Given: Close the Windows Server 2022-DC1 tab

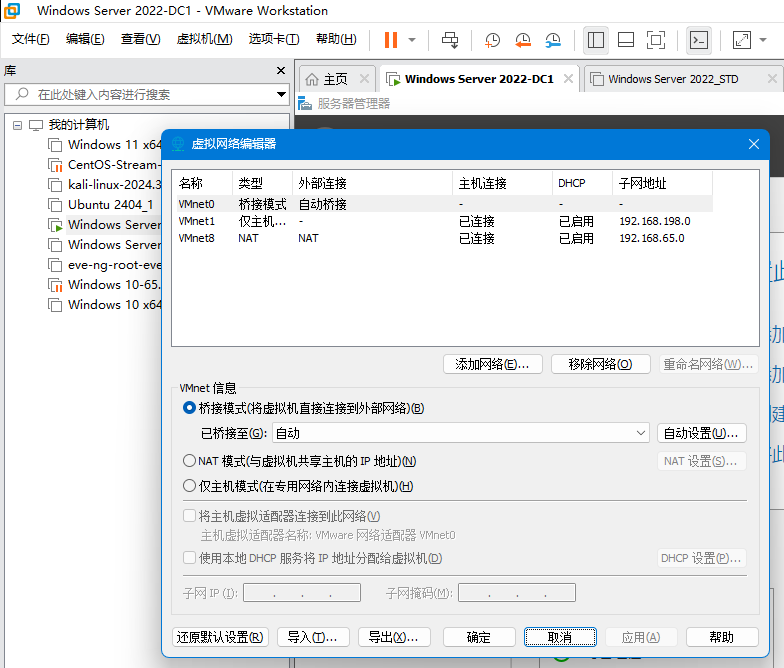Looking at the screenshot, I should (568, 78).
